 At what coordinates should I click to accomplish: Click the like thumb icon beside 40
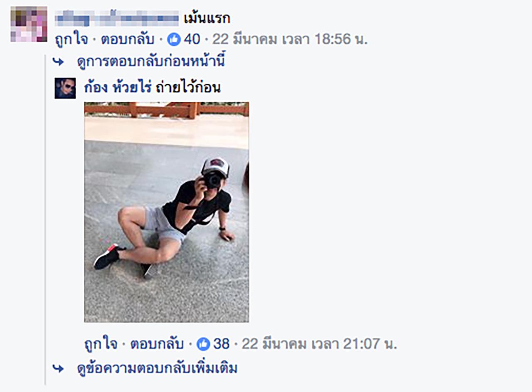(174, 40)
